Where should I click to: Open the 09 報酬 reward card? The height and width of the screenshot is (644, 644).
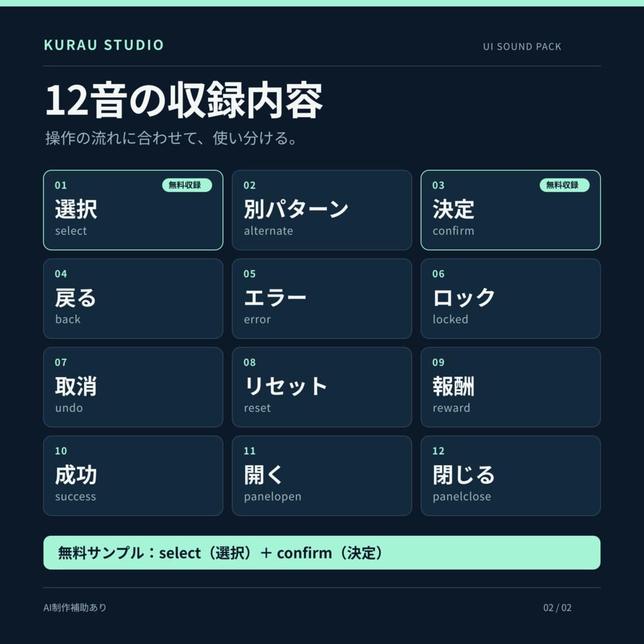tap(511, 387)
